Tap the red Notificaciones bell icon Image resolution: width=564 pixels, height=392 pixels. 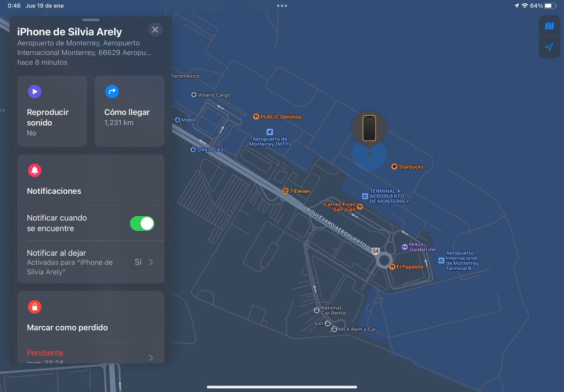34,170
